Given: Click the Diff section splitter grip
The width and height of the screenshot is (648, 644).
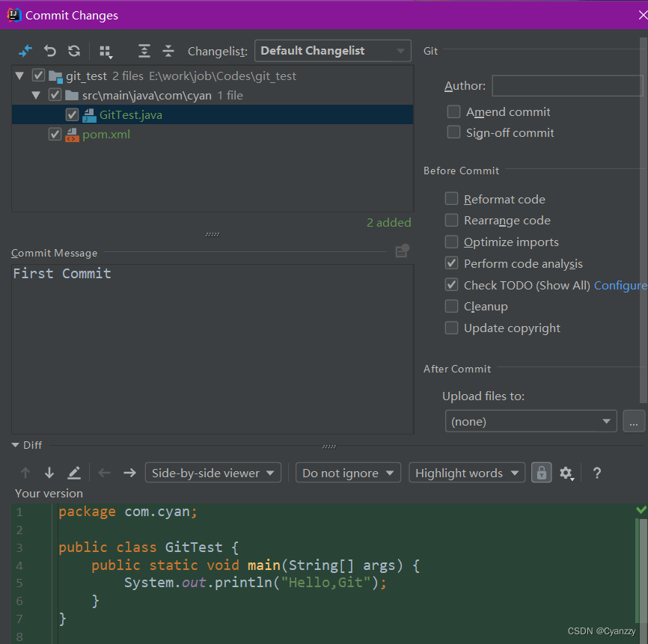Looking at the screenshot, I should pos(329,447).
